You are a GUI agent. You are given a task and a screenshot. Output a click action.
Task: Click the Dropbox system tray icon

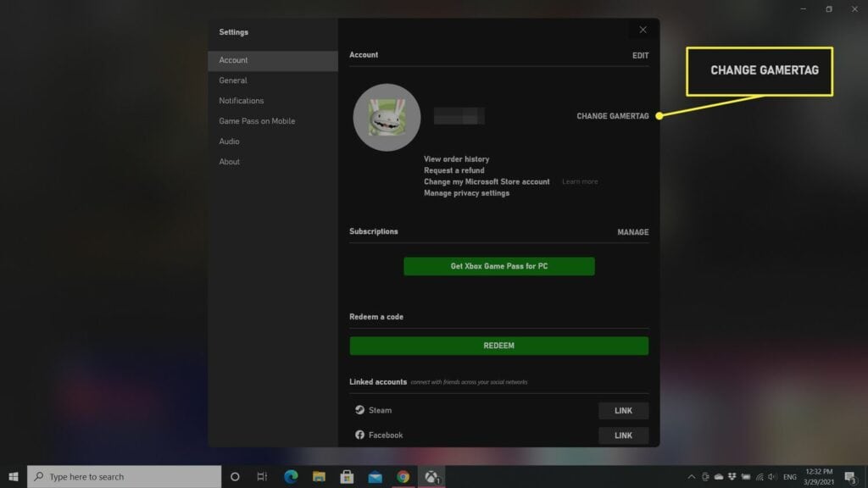731,476
